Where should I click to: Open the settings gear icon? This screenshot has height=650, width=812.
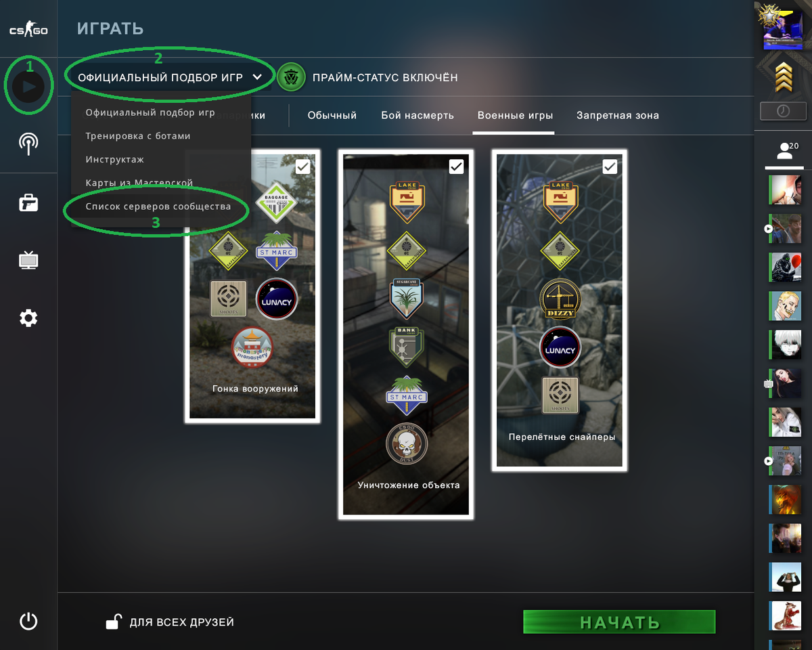(28, 318)
